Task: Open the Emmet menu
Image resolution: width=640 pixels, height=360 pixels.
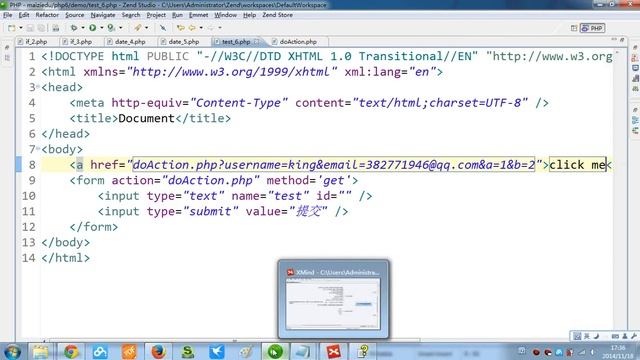Action: [198, 15]
